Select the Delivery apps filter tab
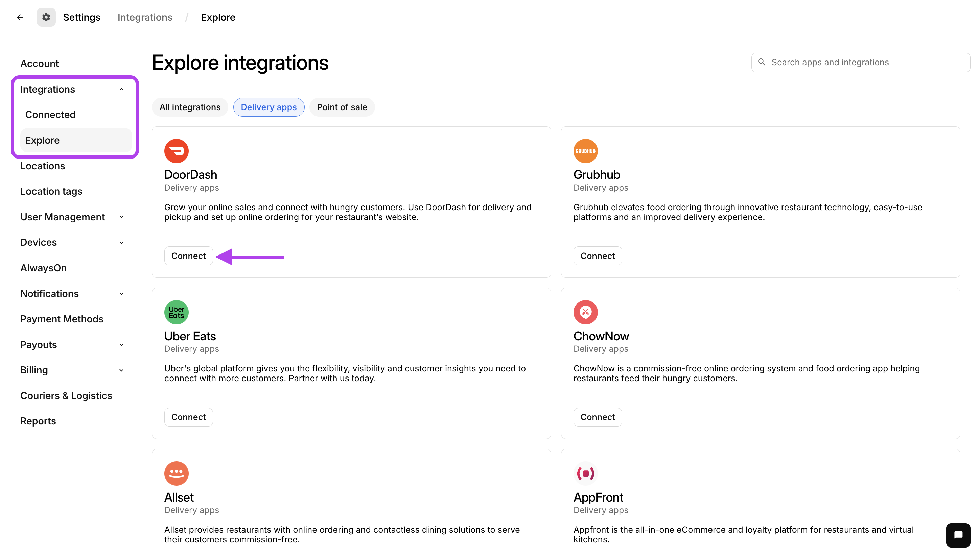 tap(269, 107)
